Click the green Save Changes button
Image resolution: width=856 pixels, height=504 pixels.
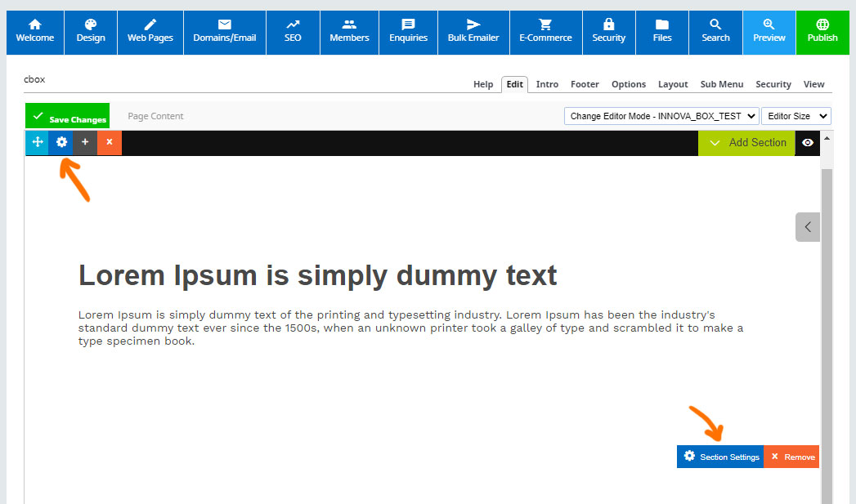(67, 117)
